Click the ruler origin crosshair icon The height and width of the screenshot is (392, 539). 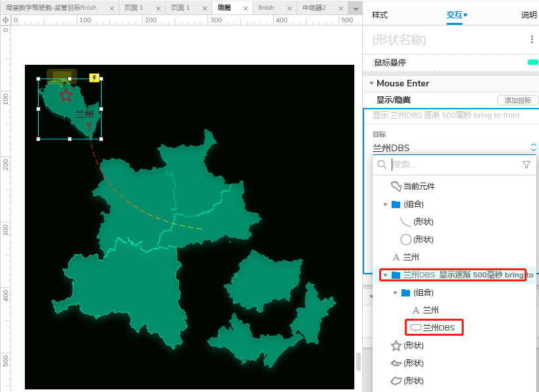coord(5,20)
